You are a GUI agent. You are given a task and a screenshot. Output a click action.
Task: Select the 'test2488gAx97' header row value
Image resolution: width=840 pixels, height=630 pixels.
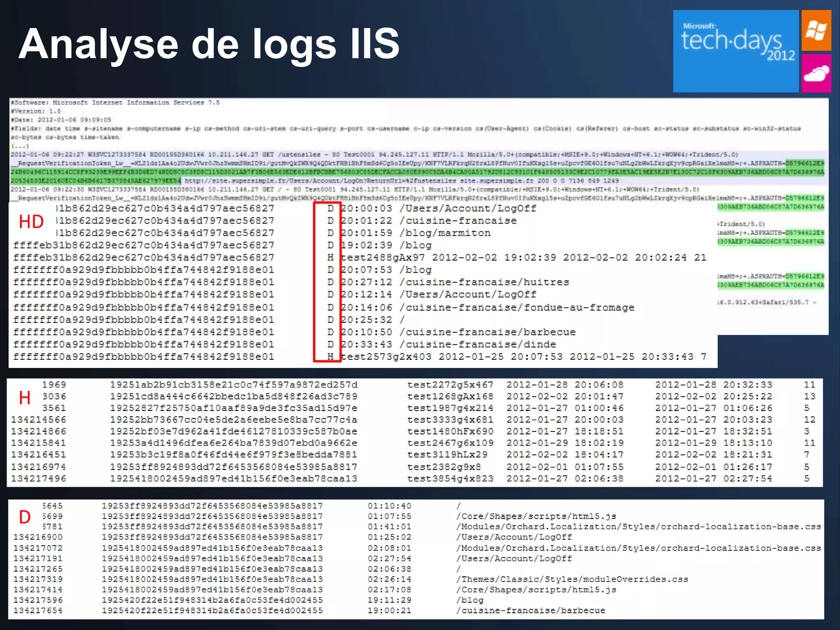[383, 258]
